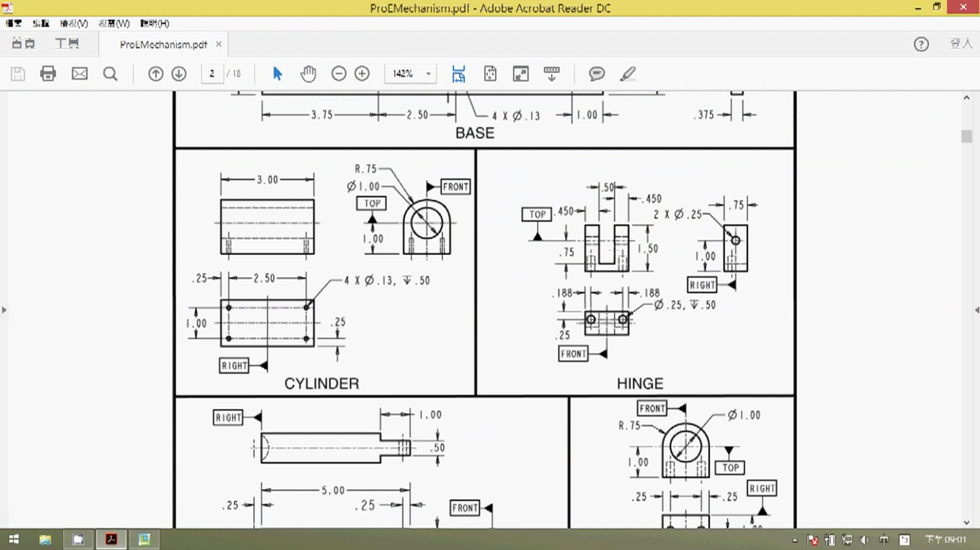The image size is (980, 550).
Task: Open the email envelope icon
Action: 79,74
